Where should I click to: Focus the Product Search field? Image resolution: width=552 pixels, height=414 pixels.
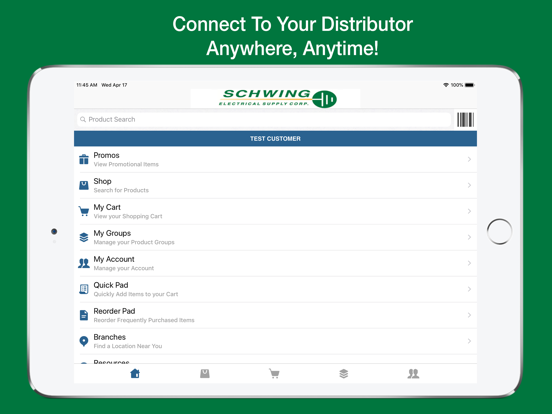pyautogui.click(x=264, y=120)
